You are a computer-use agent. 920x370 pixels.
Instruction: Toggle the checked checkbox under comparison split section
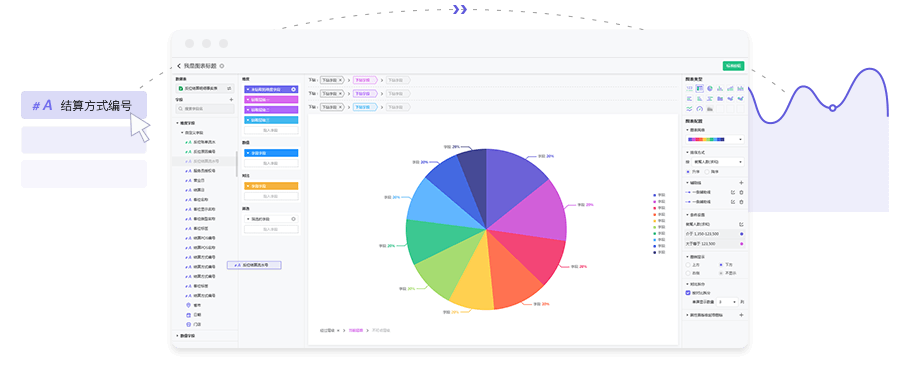coord(688,292)
